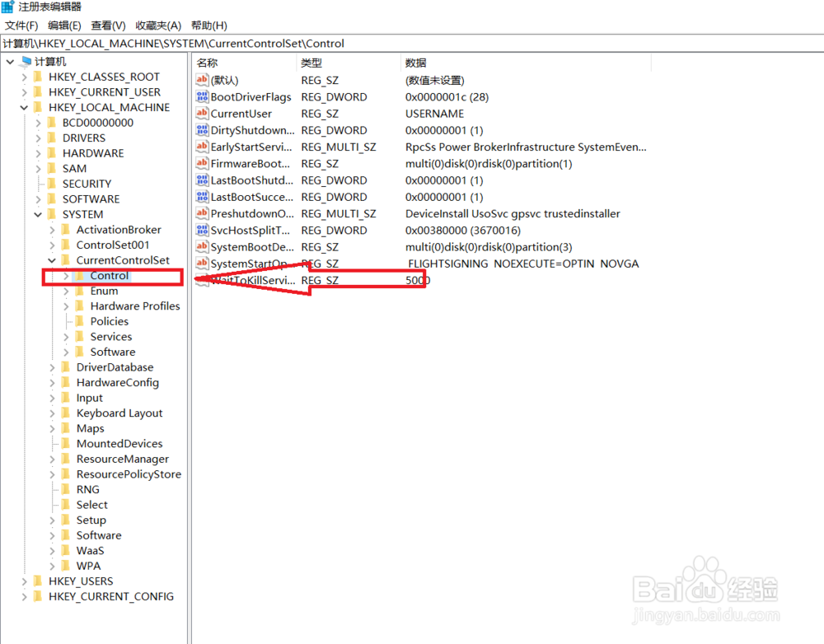824x644 pixels.
Task: Click the 计算机 computer icon
Action: 25,62
